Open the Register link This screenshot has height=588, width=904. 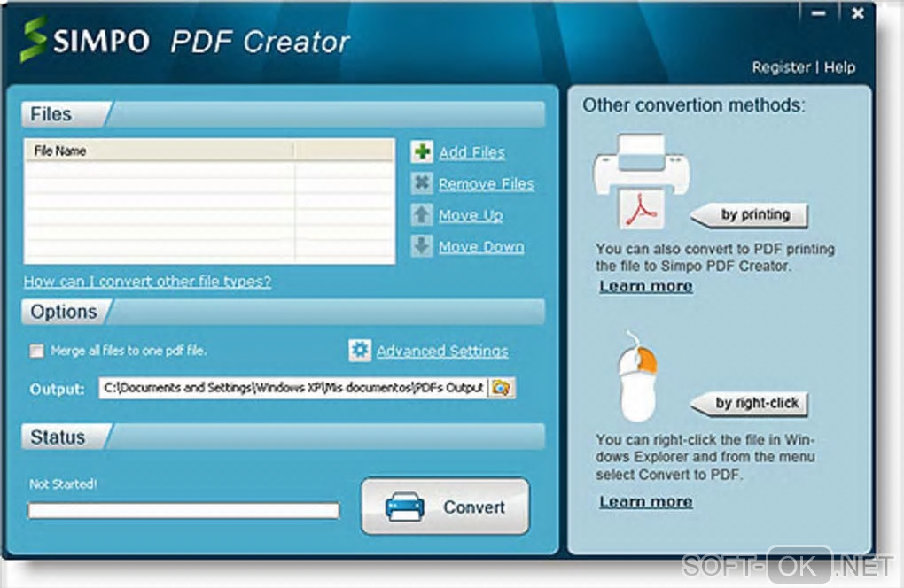click(x=781, y=67)
